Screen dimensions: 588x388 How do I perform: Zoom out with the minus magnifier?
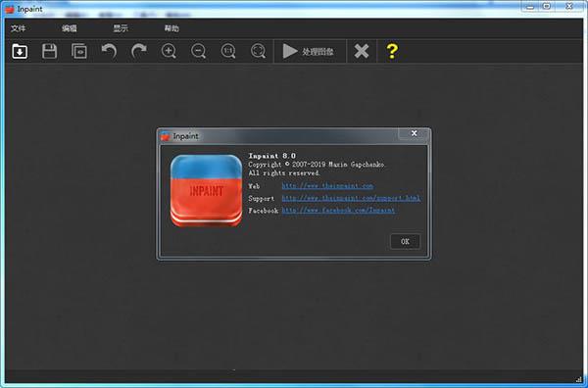pyautogui.click(x=198, y=51)
